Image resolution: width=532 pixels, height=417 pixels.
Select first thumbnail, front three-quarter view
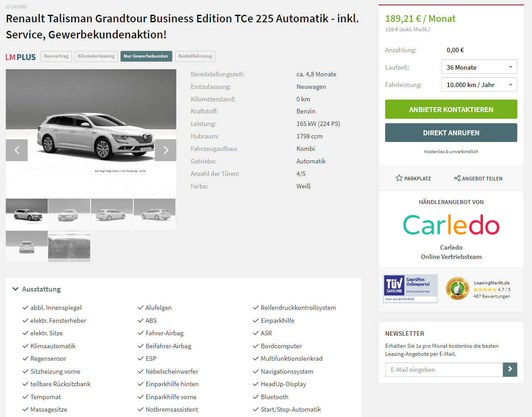point(26,214)
